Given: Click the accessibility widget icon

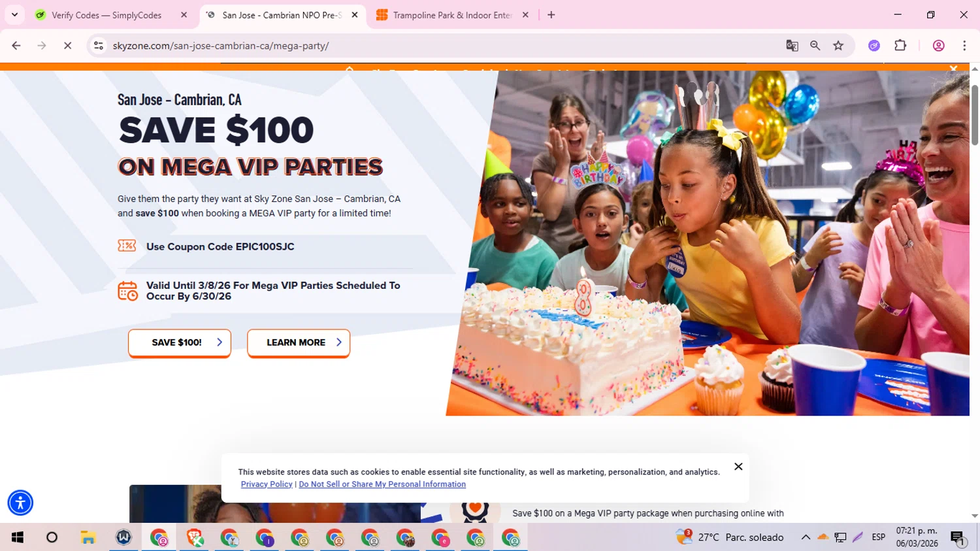Looking at the screenshot, I should 20,503.
